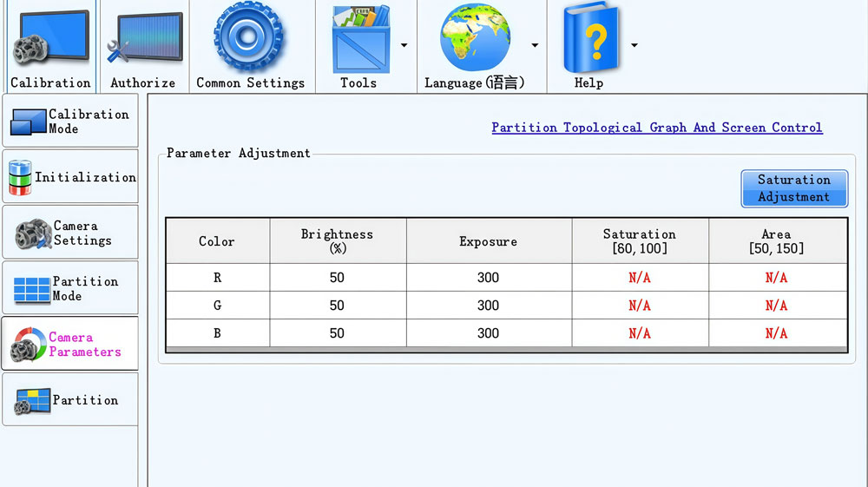868x487 pixels.
Task: Click the area N/A cell in row R
Action: point(777,277)
